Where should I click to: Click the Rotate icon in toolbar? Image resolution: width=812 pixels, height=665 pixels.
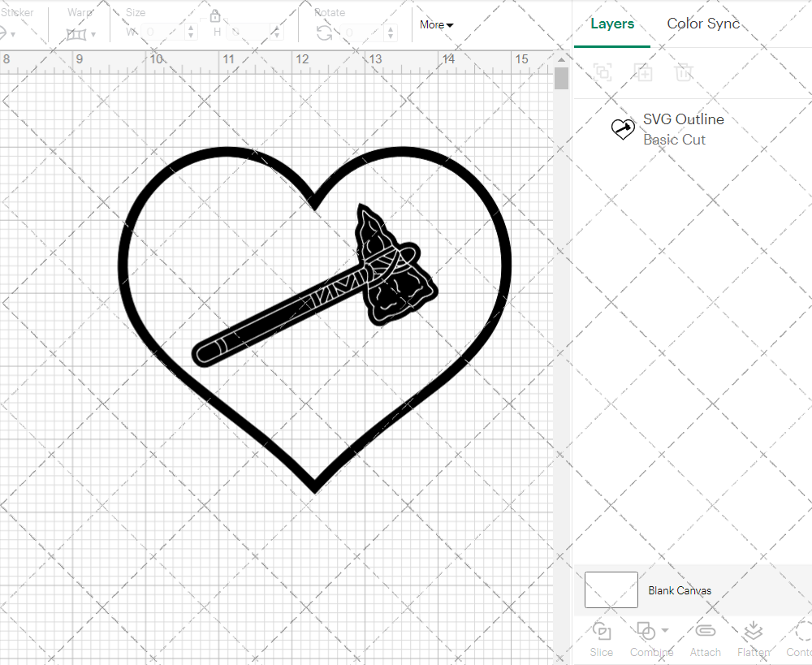tap(324, 32)
